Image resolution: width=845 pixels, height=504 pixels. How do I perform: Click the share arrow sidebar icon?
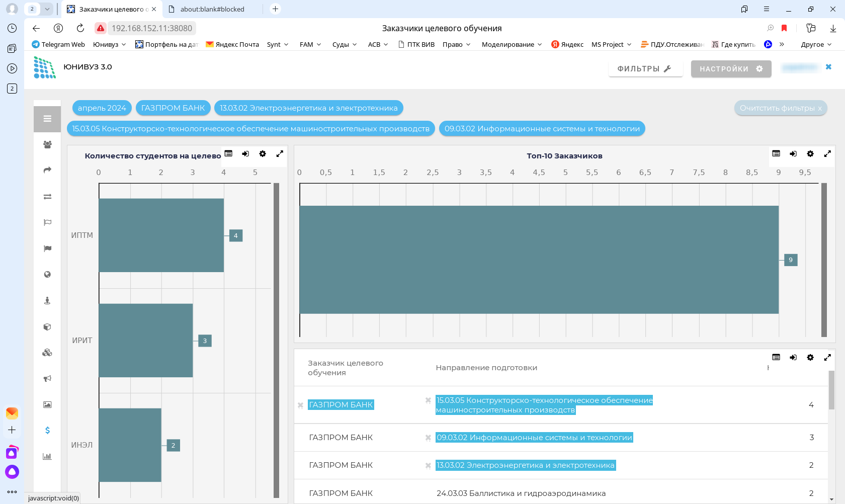coord(47,171)
